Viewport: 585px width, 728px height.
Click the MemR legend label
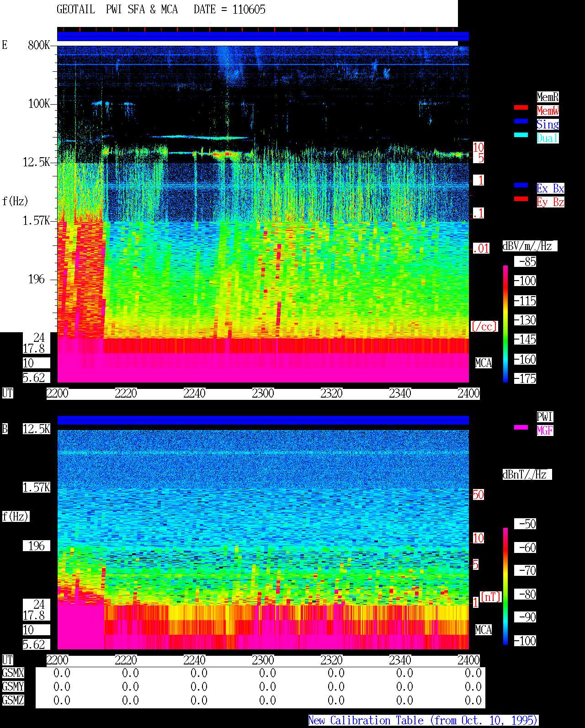coord(548,97)
